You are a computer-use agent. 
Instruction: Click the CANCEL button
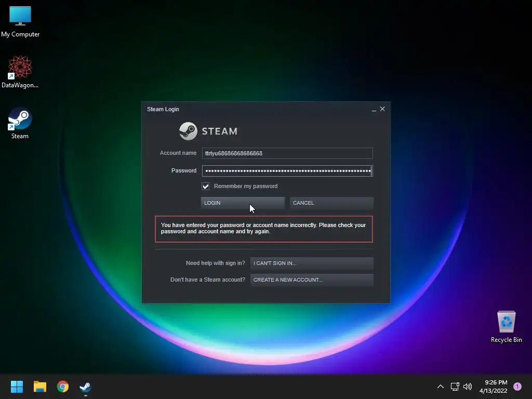(331, 203)
